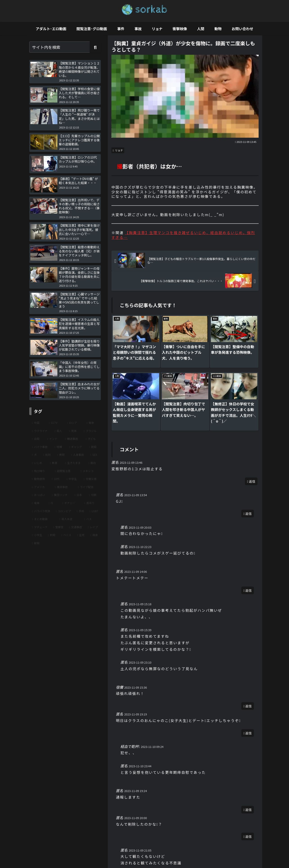This screenshot has width=289, height=868.
Task: Focus the サイト内を検索 search field
Action: pyautogui.click(x=60, y=48)
